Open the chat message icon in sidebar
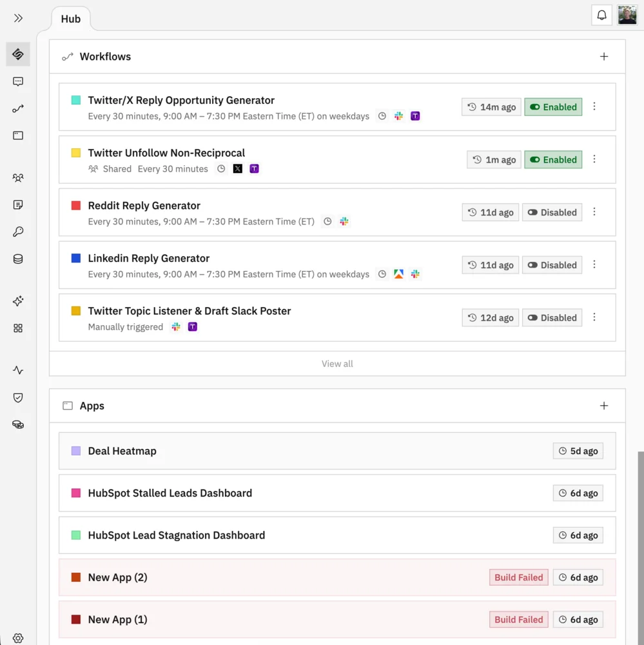The width and height of the screenshot is (644, 645). (x=18, y=81)
